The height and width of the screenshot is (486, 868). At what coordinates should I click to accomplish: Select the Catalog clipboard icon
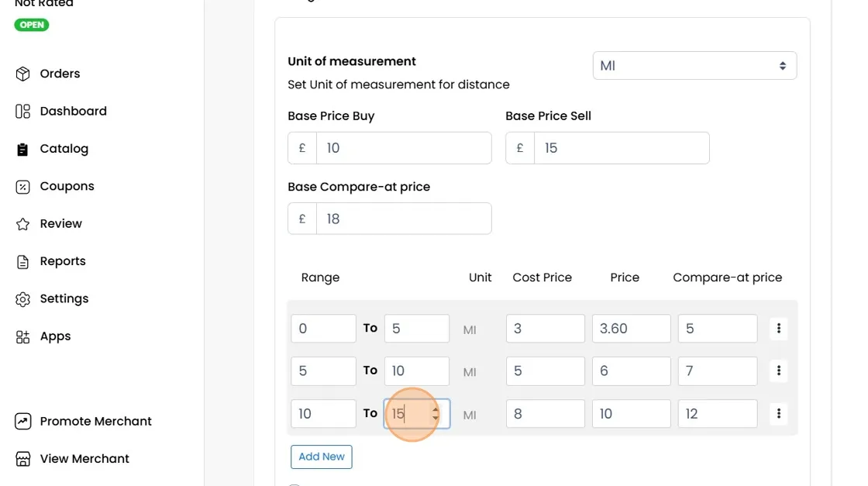22,149
